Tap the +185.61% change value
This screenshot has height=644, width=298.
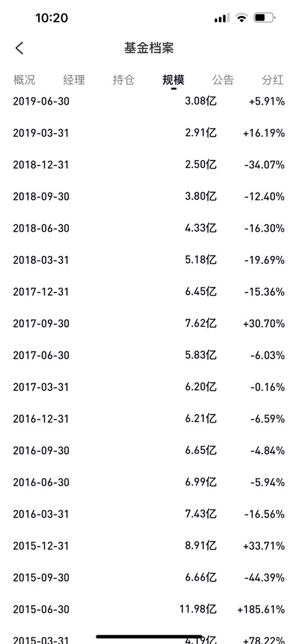(261, 609)
